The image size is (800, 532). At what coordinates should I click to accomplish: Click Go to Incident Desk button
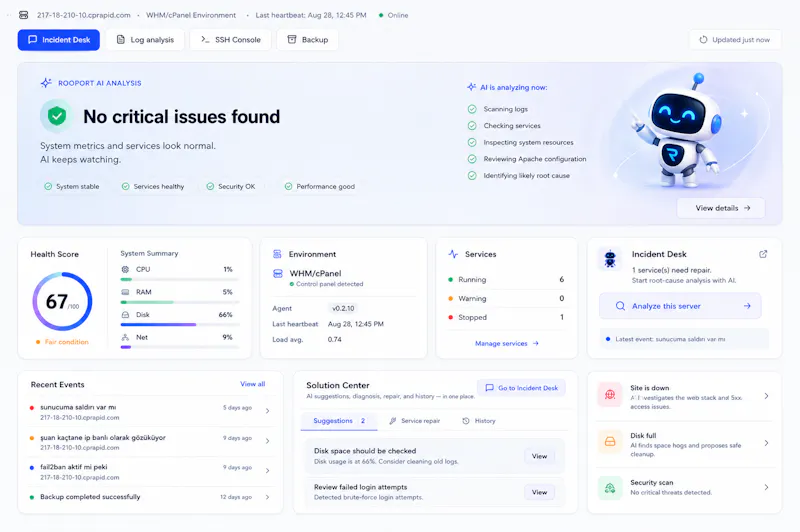tap(521, 388)
